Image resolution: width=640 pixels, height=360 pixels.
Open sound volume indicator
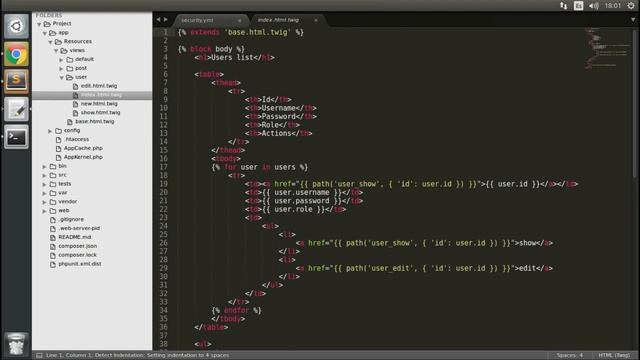coord(593,5)
